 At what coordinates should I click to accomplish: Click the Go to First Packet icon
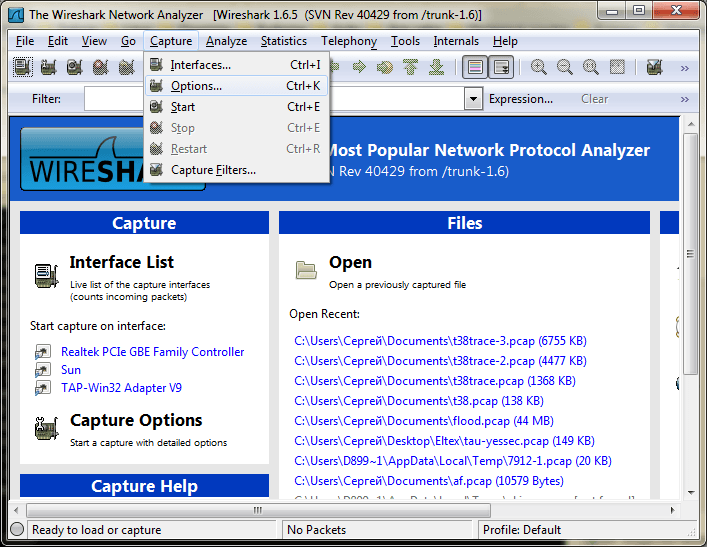tap(410, 68)
